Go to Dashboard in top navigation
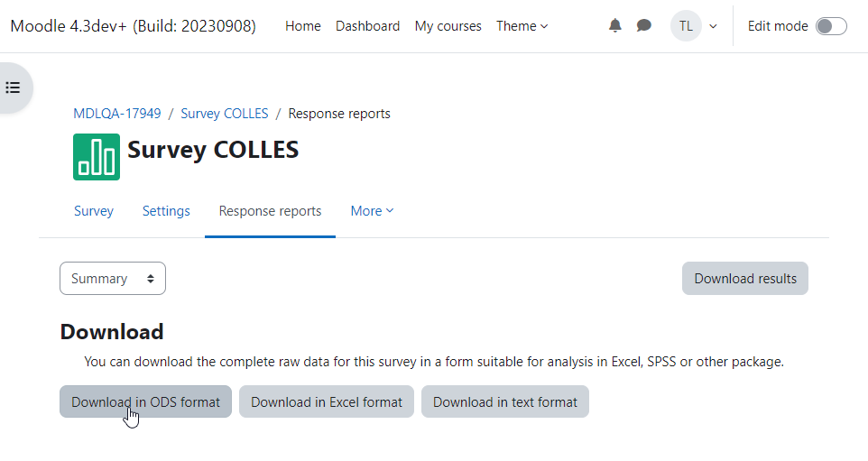The image size is (868, 461). pyautogui.click(x=367, y=26)
